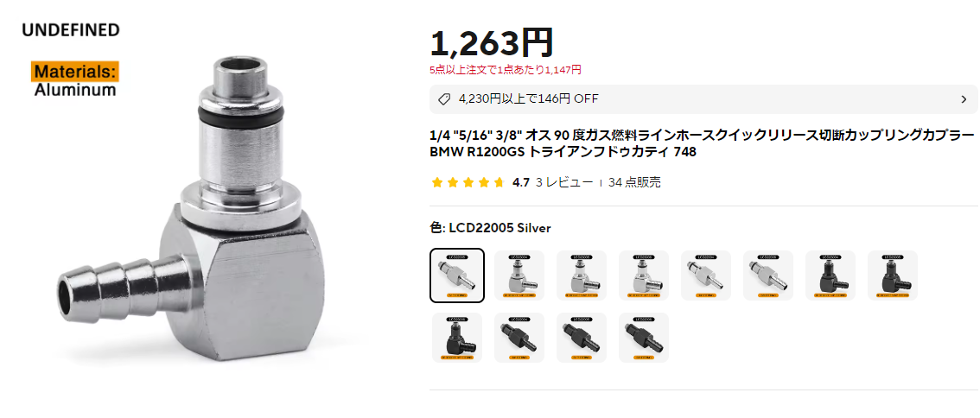
Task: Choose the third silver 90-degree elbow variant
Action: [x=644, y=275]
